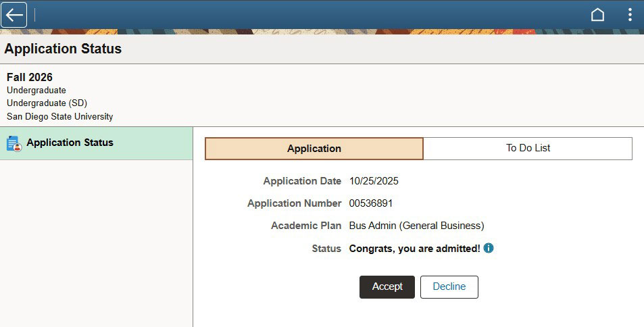Open the three-dot actions menu

click(x=630, y=15)
